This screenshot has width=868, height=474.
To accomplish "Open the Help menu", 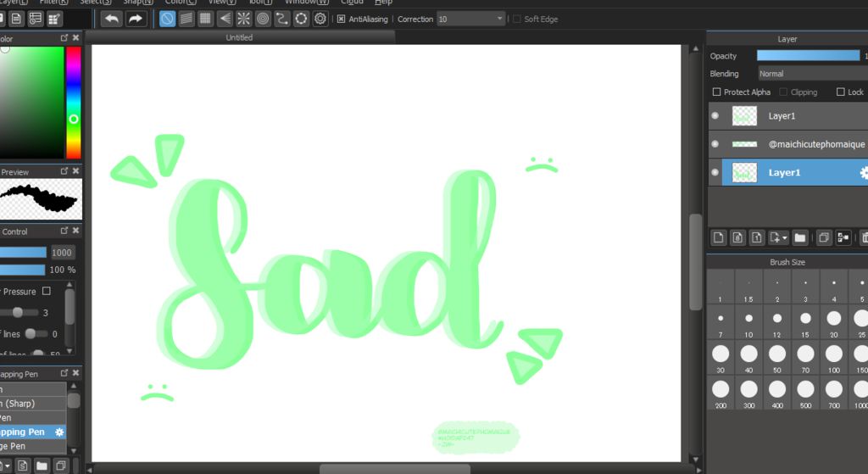I will pyautogui.click(x=383, y=3).
